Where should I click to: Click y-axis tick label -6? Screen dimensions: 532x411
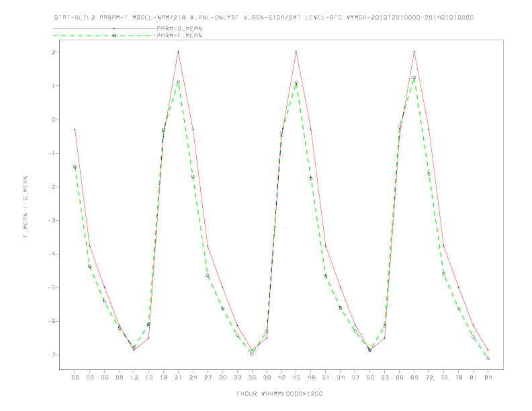pos(52,321)
